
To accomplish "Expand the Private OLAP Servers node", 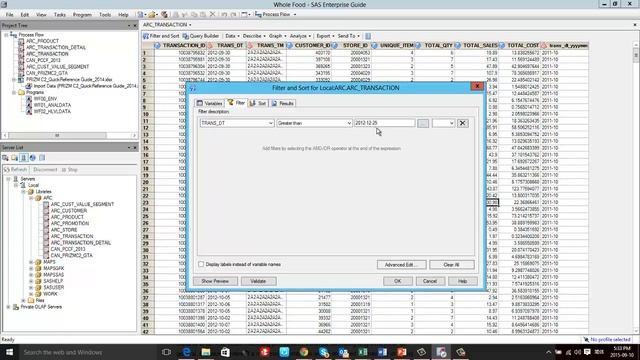I will [x=8, y=307].
